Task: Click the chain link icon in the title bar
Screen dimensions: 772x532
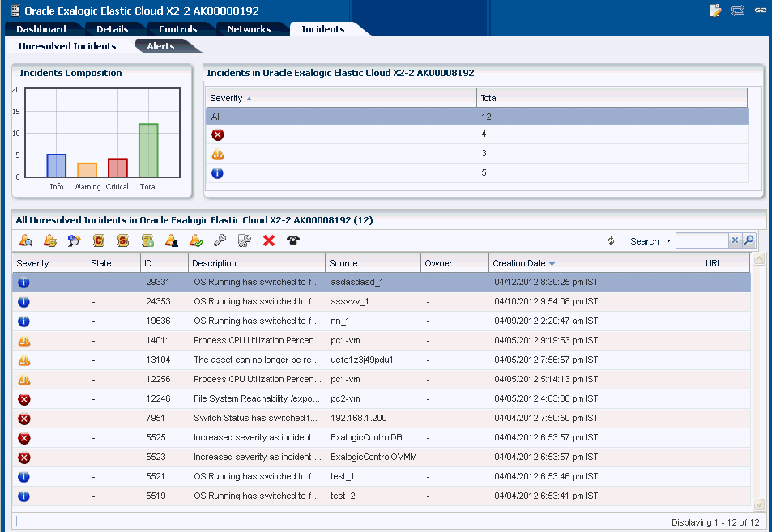Action: [x=760, y=11]
